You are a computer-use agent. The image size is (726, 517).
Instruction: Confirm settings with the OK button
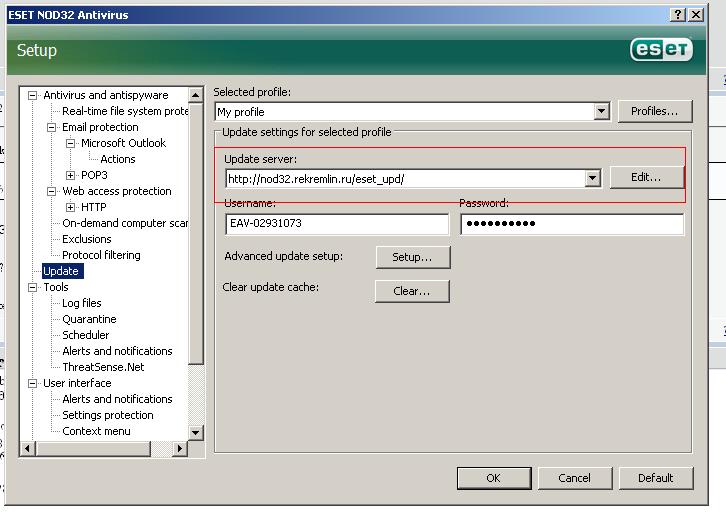494,478
